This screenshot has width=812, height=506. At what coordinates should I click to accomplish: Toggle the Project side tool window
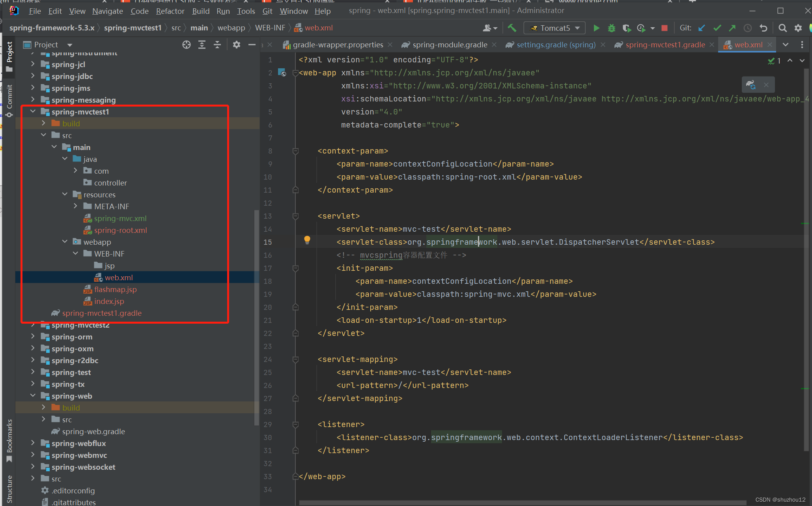click(x=9, y=56)
